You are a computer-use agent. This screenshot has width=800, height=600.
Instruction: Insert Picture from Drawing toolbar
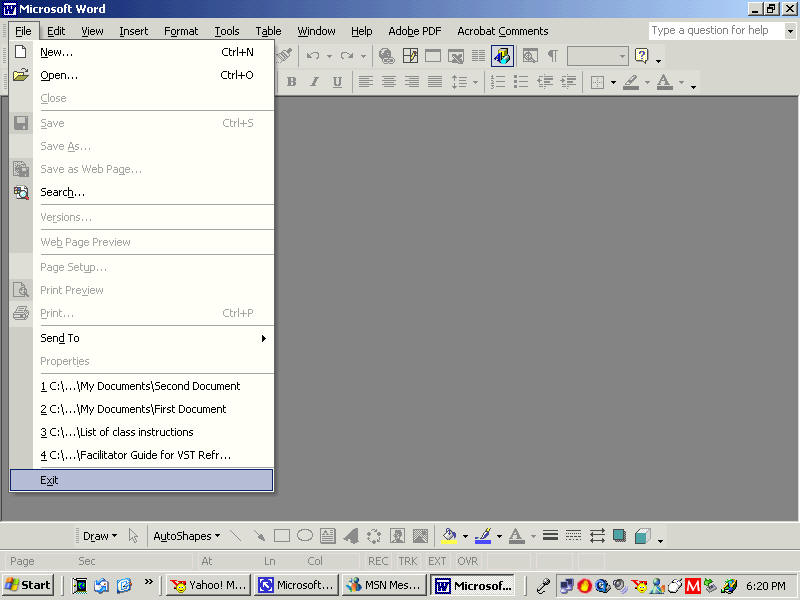(420, 536)
